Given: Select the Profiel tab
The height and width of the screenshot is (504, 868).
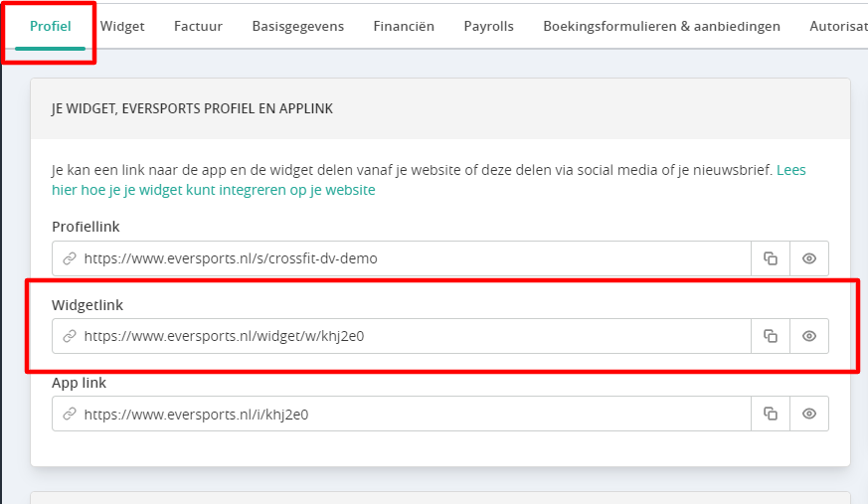Looking at the screenshot, I should point(51,26).
